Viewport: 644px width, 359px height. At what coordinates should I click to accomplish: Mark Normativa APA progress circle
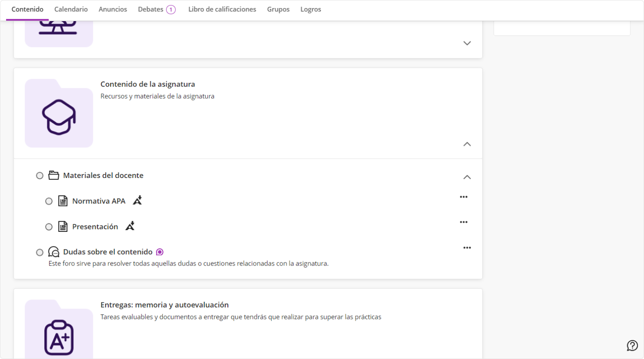49,201
